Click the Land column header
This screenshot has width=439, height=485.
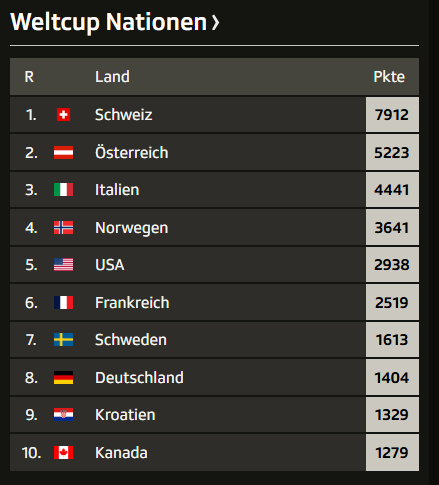pyautogui.click(x=112, y=77)
